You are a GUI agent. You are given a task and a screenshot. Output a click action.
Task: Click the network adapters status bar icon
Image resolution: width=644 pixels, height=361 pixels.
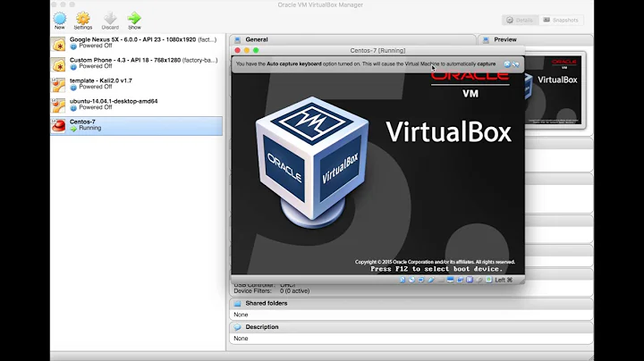click(421, 280)
